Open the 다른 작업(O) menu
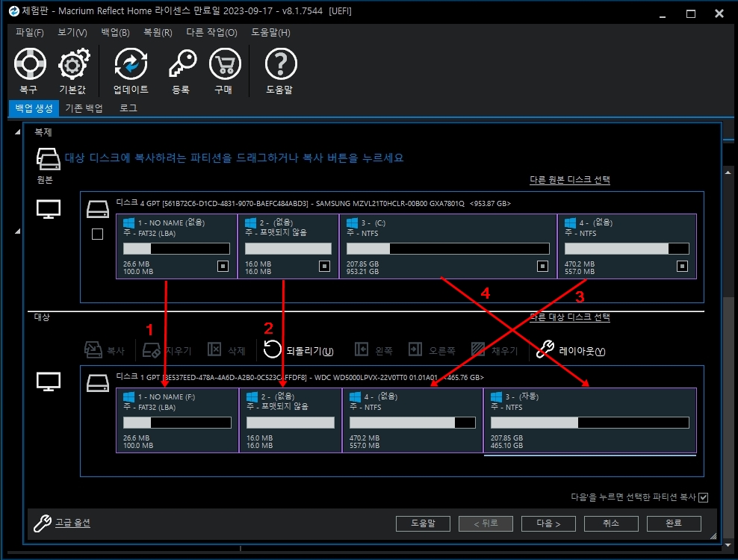The height and width of the screenshot is (560, 738). tap(212, 32)
